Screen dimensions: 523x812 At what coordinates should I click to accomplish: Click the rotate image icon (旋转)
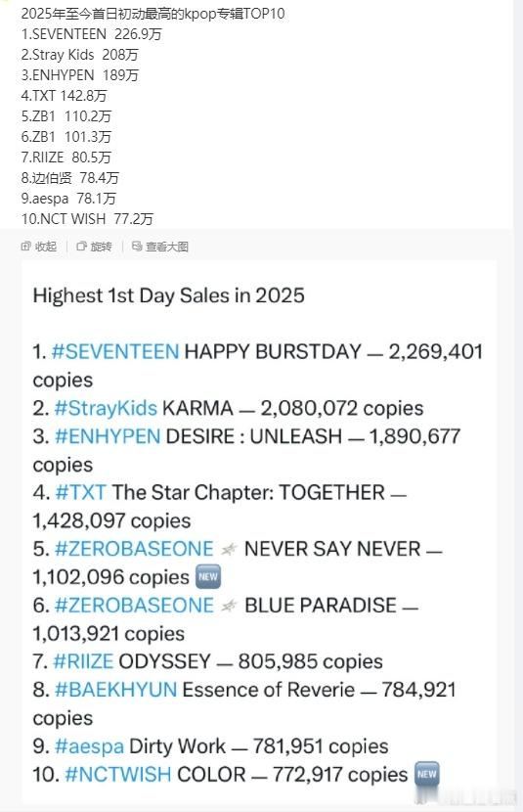81,247
